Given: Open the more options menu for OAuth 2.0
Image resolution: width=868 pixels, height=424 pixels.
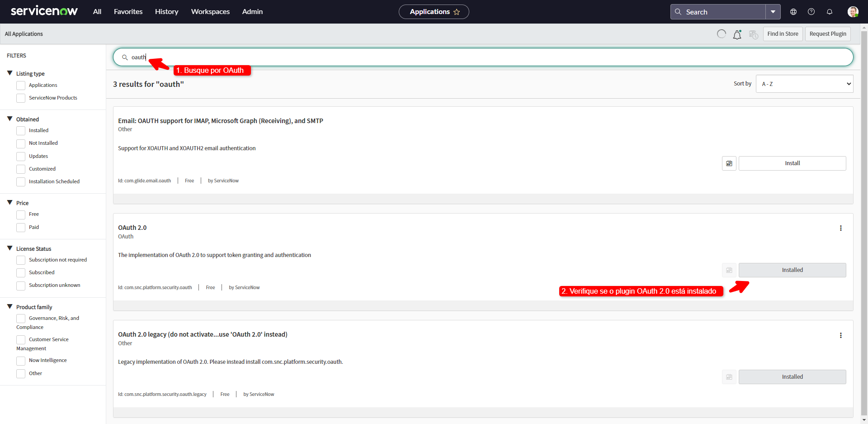Looking at the screenshot, I should 841,228.
